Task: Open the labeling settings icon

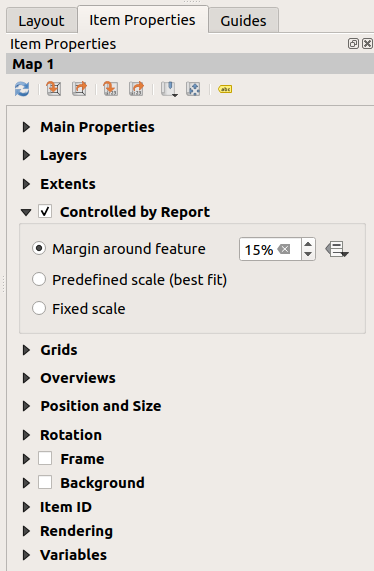Action: (225, 89)
